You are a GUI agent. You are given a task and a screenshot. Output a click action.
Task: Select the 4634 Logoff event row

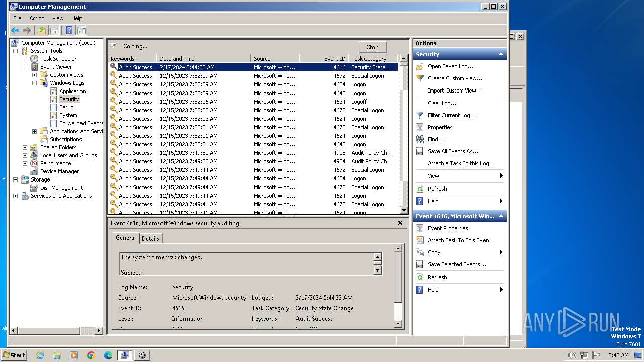point(253,102)
